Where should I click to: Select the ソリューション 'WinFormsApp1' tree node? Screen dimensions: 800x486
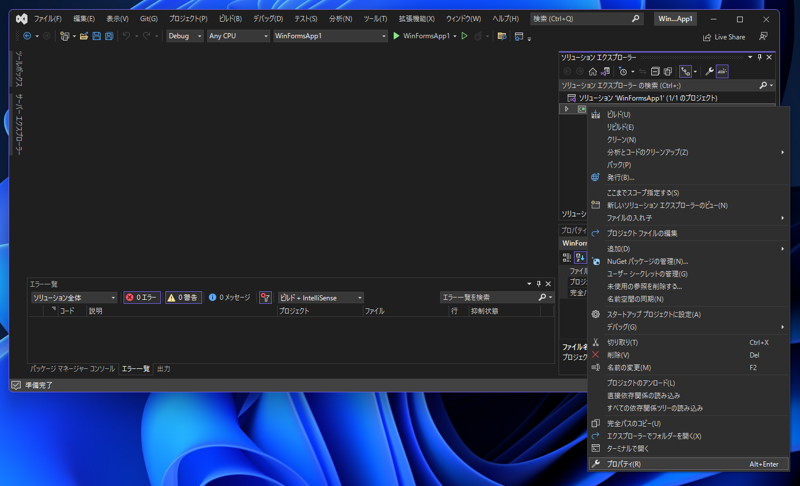647,98
